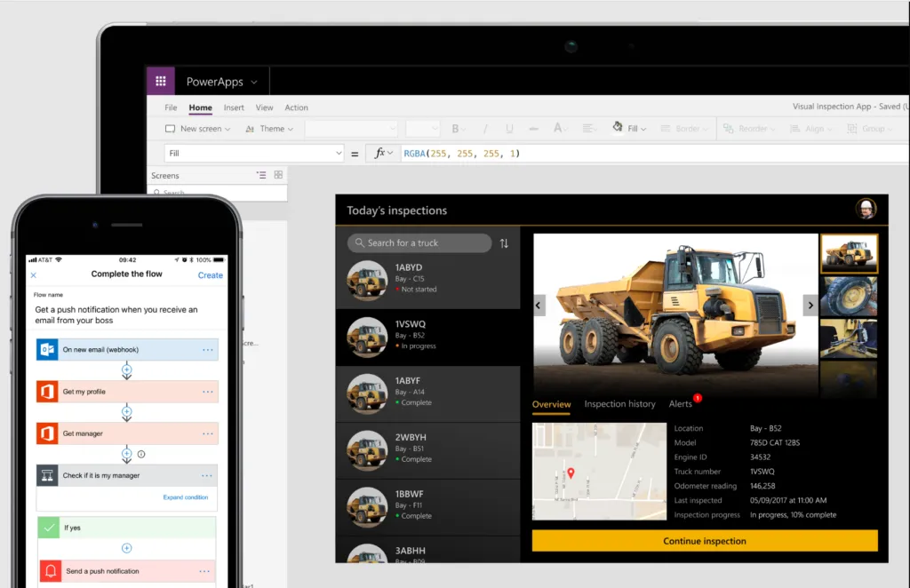Select truck 2WBYH in the list
This screenshot has height=588, width=910.
click(427, 450)
